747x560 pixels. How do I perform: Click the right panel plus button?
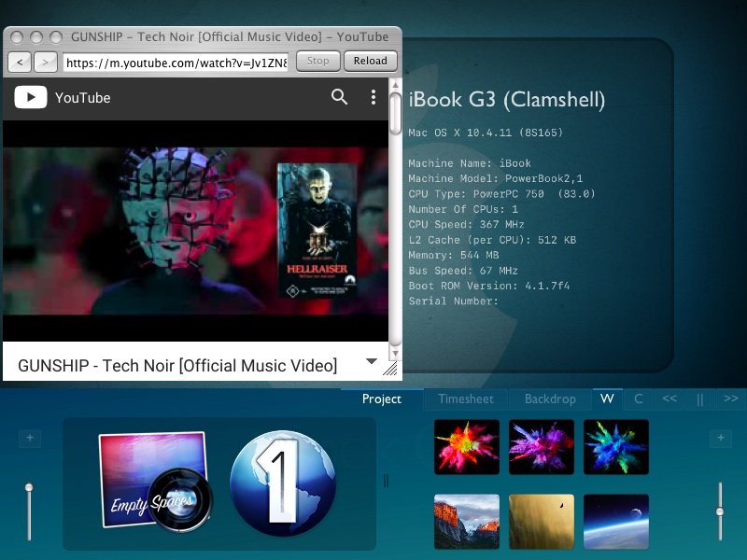[721, 438]
